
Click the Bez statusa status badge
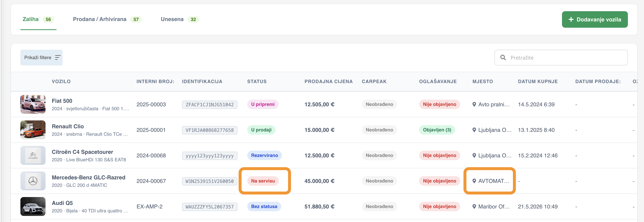264,206
